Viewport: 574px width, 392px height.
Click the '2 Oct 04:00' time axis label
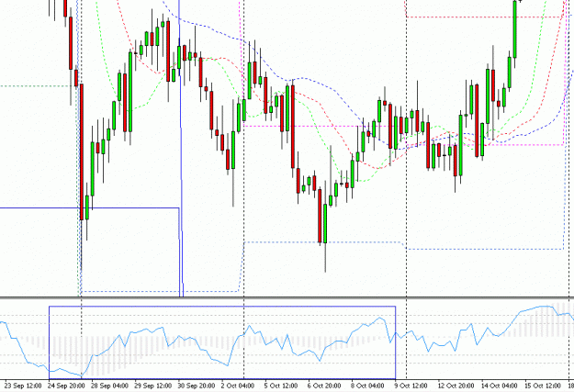238,386
